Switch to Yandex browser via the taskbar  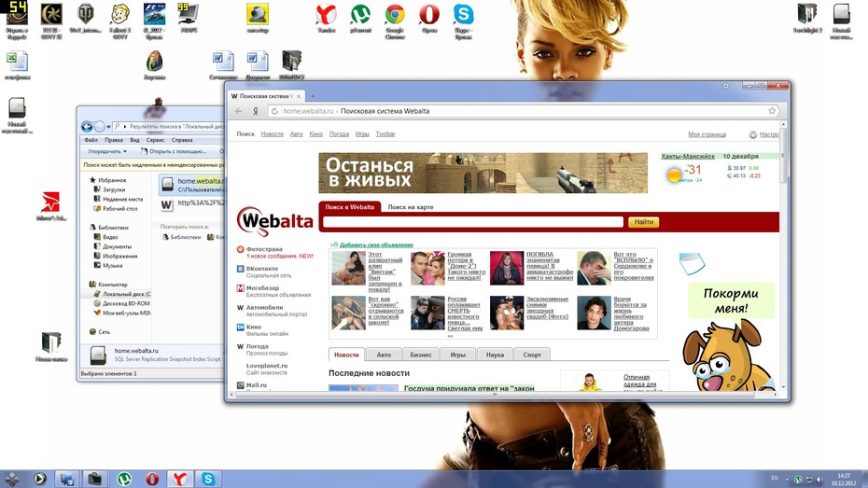(x=180, y=479)
